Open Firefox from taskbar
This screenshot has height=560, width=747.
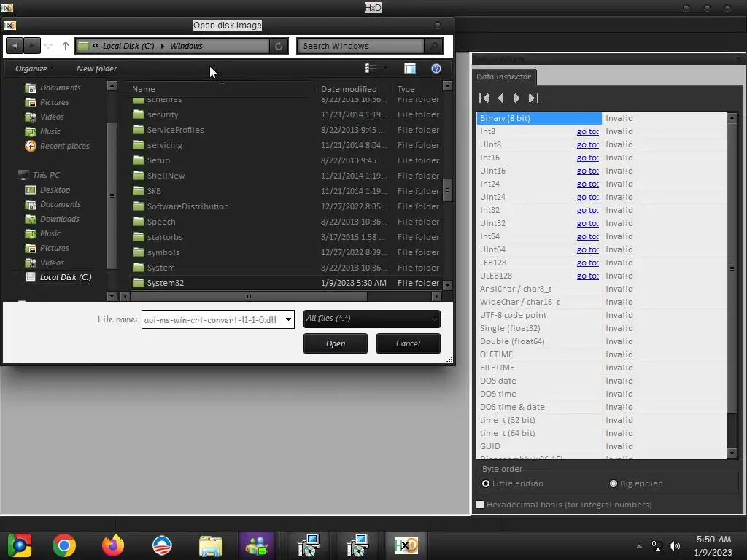[113, 545]
